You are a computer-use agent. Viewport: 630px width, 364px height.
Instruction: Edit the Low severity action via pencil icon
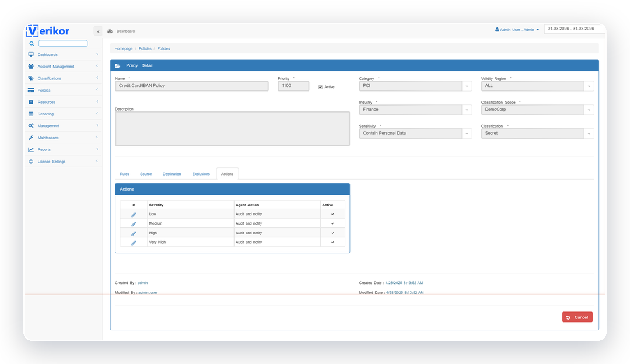tap(134, 215)
